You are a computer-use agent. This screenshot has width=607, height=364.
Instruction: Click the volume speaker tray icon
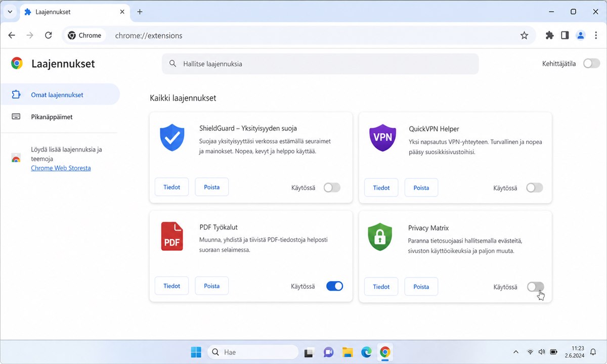pos(542,352)
